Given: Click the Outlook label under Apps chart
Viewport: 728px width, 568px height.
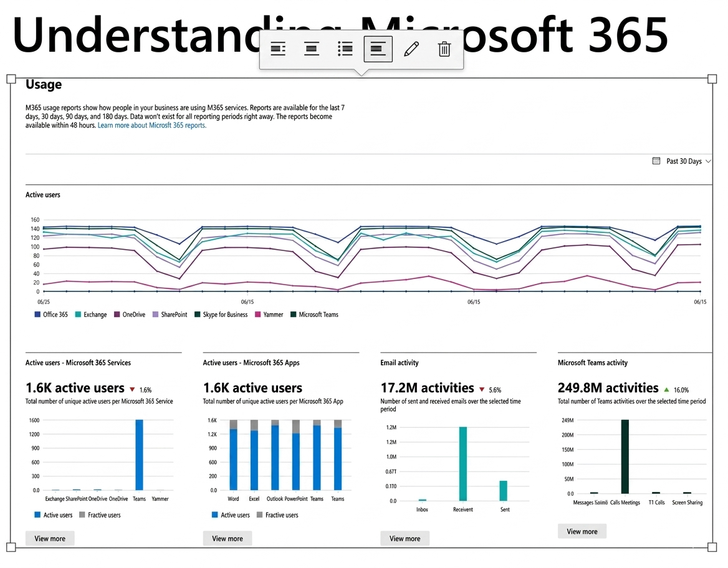Looking at the screenshot, I should 275,499.
